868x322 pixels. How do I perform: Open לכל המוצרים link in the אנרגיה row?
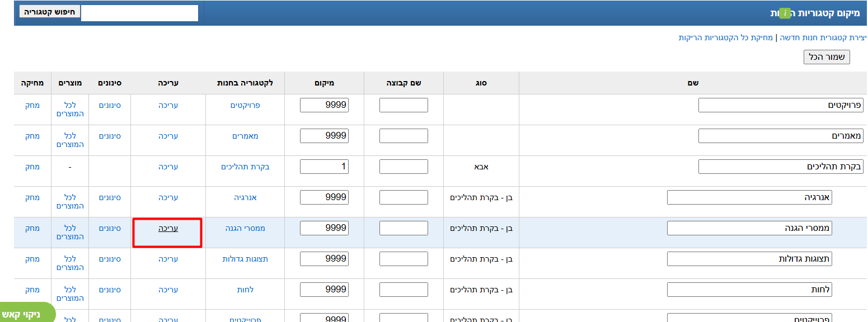coord(70,201)
